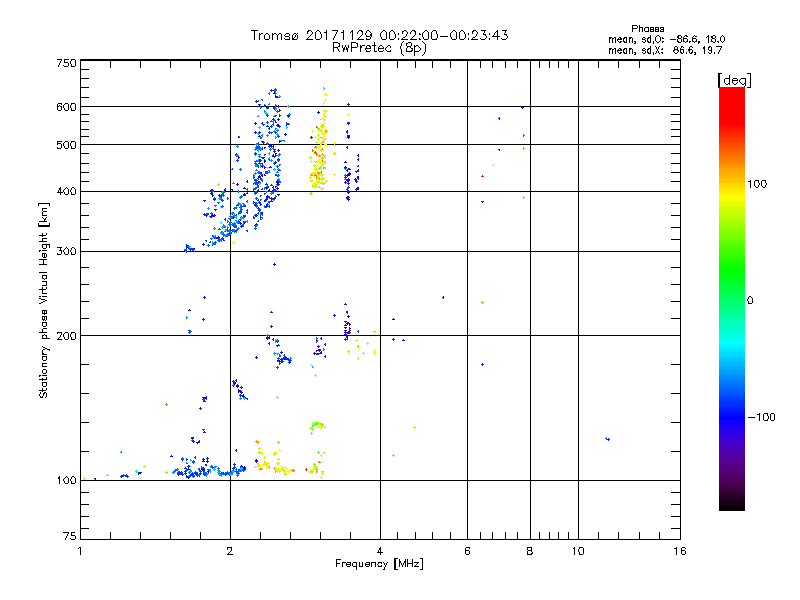Click the y-axis tick label '100'
The image size is (800, 600).
click(x=66, y=481)
